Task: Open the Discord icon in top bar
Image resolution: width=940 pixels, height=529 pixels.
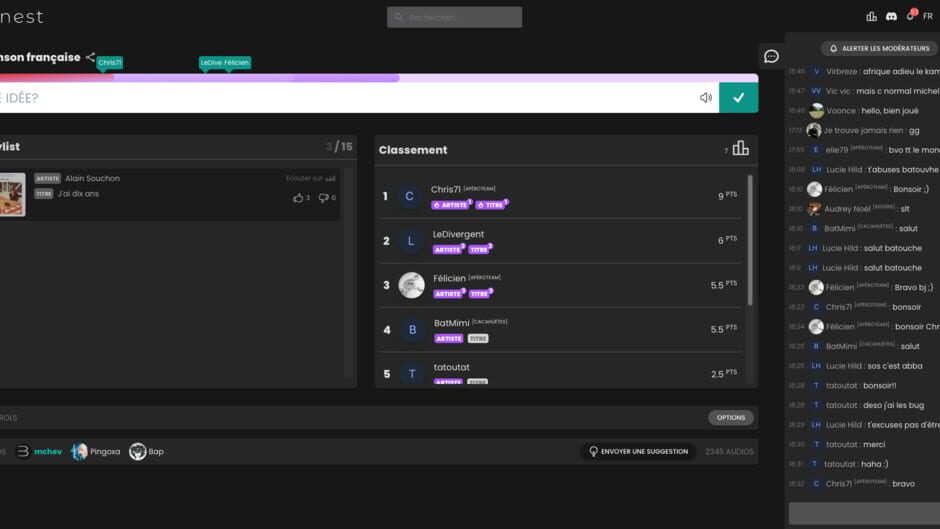Action: (x=891, y=17)
